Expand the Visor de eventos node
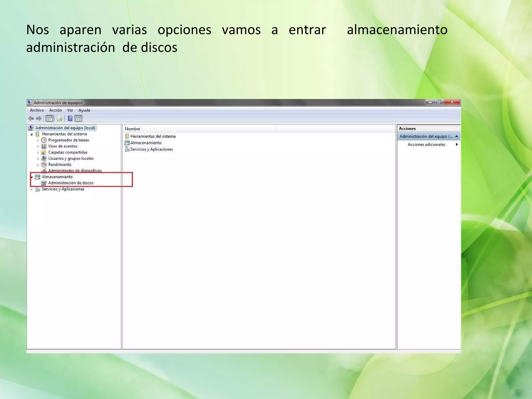The width and height of the screenshot is (532, 399). coord(38,147)
